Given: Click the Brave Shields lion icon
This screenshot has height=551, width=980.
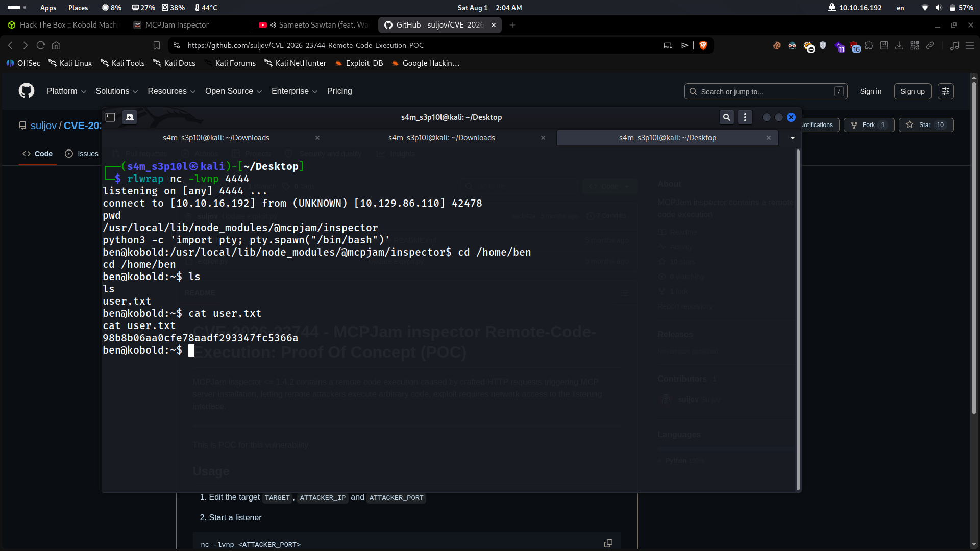Looking at the screenshot, I should click(703, 45).
